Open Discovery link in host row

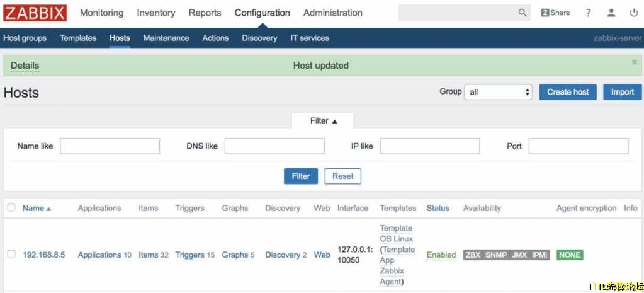pyautogui.click(x=283, y=255)
